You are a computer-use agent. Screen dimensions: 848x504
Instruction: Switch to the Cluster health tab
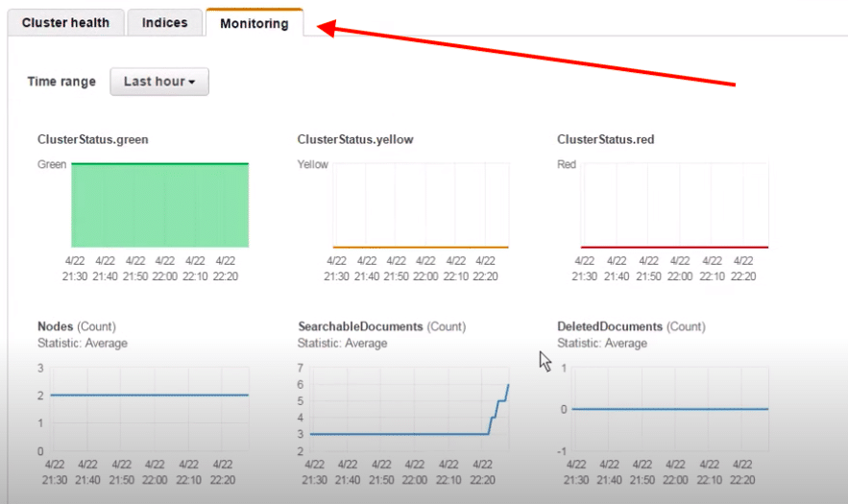click(65, 23)
